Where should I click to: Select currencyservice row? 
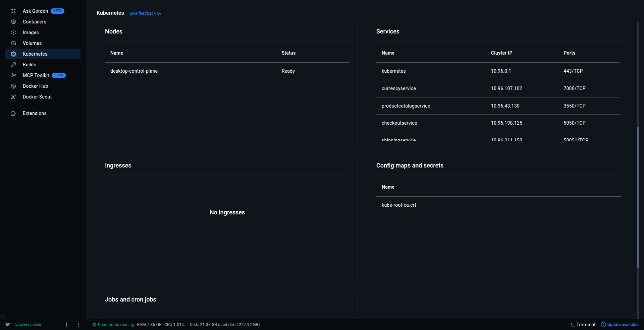pyautogui.click(x=498, y=88)
